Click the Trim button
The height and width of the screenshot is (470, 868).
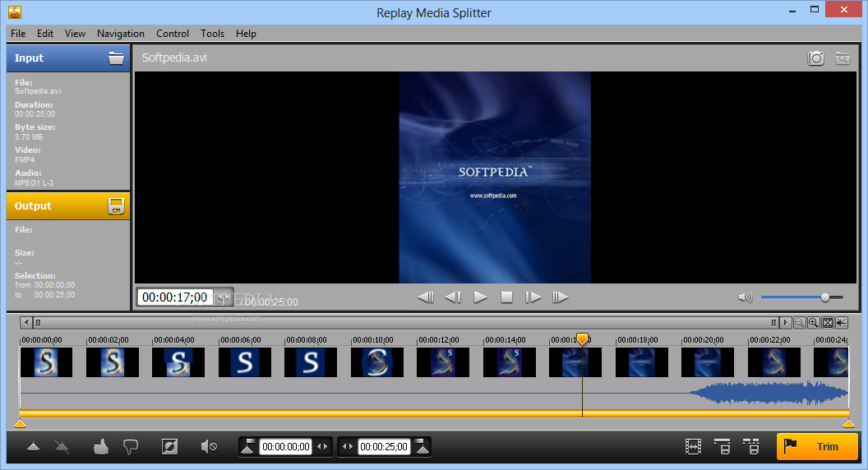(817, 447)
